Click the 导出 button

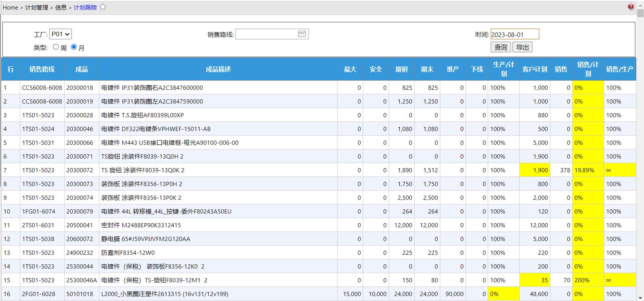[x=522, y=47]
